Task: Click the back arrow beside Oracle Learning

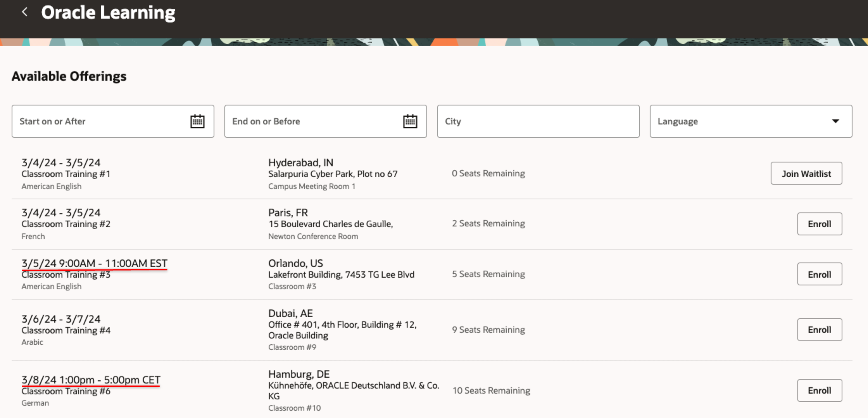Action: click(x=24, y=12)
